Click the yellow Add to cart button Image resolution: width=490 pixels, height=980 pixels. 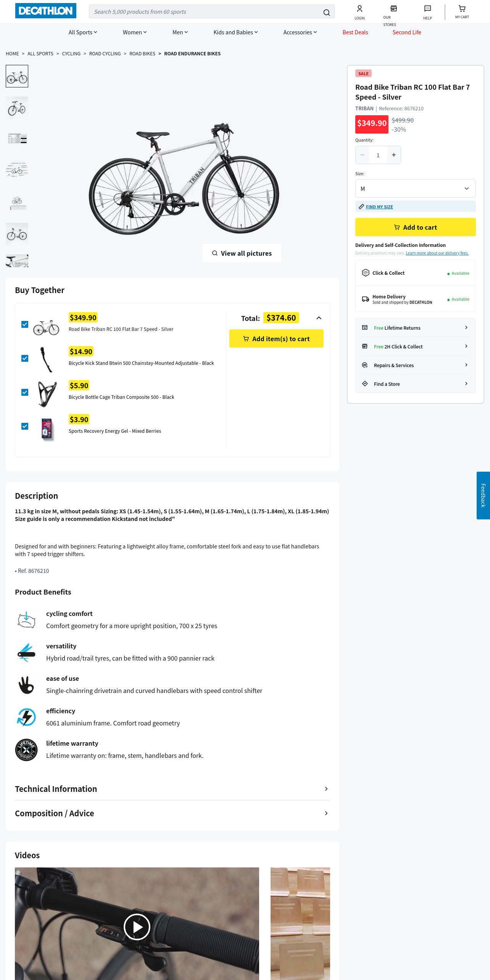(415, 227)
